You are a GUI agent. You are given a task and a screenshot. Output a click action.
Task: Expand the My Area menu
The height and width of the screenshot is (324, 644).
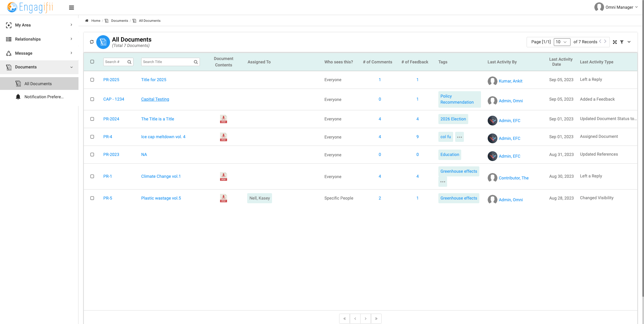(39, 25)
